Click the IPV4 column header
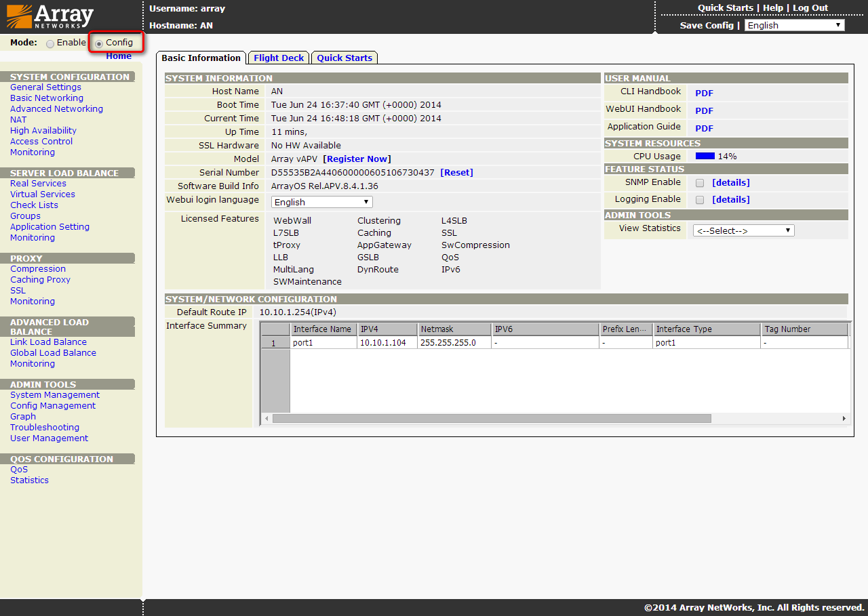Screen dimensions: 868x616 pyautogui.click(x=388, y=329)
